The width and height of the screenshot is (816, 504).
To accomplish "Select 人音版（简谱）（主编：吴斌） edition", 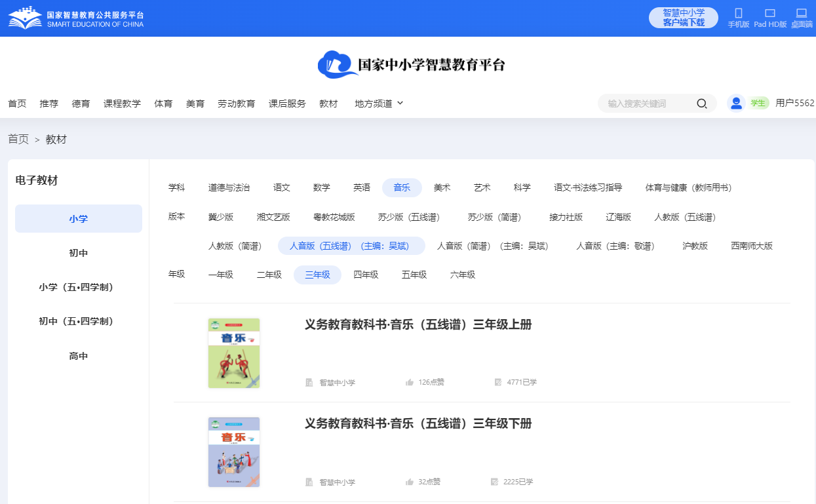I will pos(493,246).
